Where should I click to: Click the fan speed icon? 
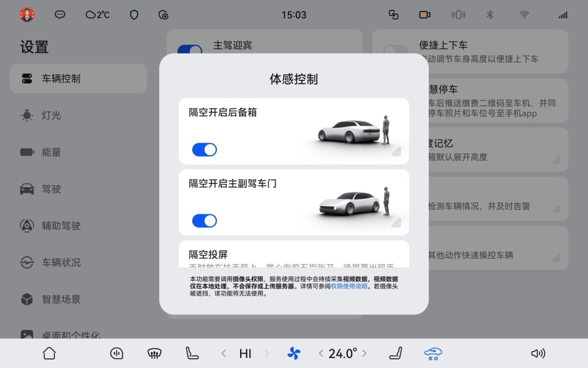293,353
